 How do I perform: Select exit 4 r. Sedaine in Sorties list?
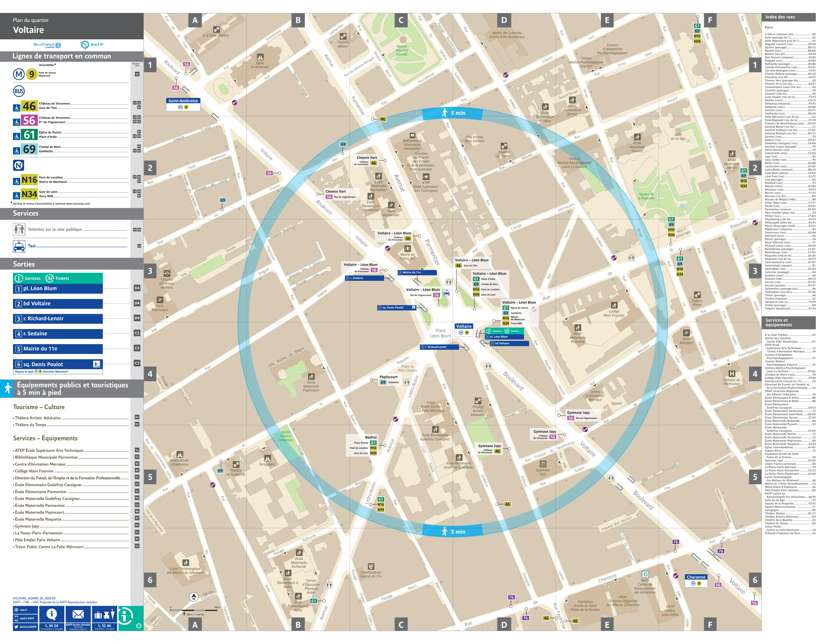tap(58, 334)
